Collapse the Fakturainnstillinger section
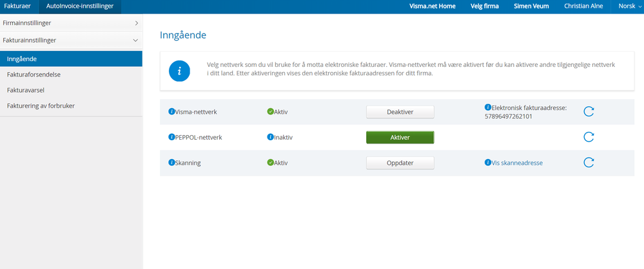This screenshot has width=644, height=269. 71,40
